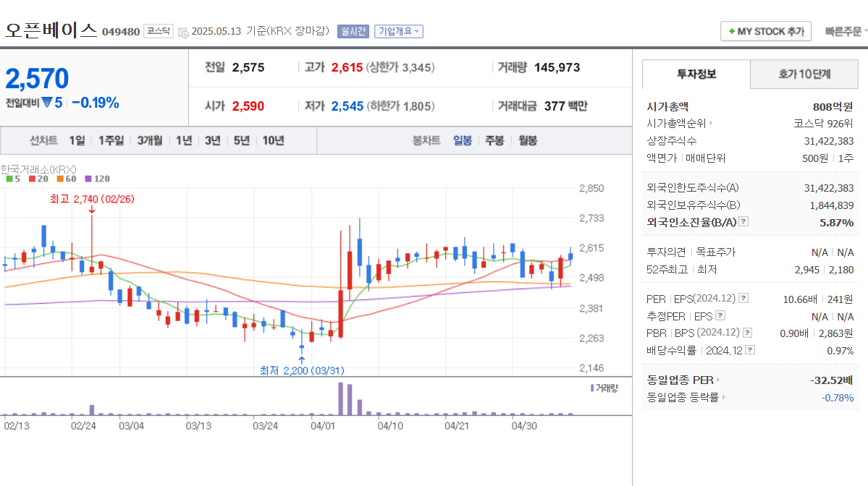The image size is (868, 486).
Task: Click the 전일 value 2,575
Action: [x=248, y=67]
